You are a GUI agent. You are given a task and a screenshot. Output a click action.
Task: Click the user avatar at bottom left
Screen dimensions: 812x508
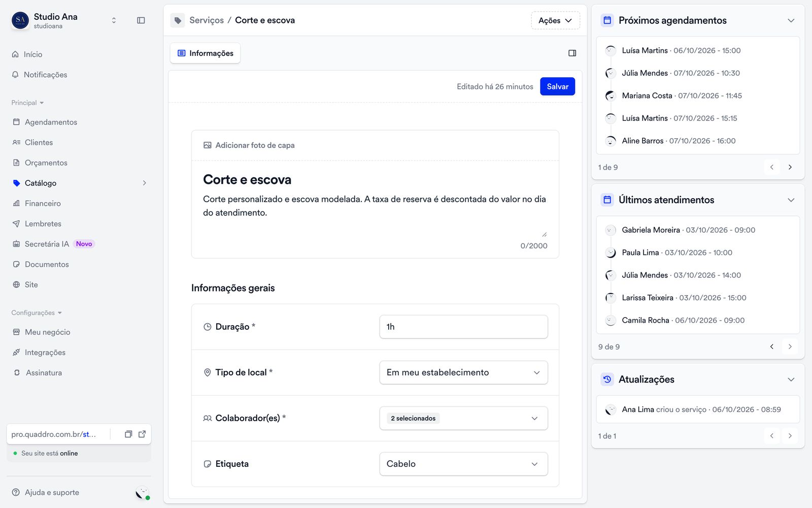pos(143,493)
